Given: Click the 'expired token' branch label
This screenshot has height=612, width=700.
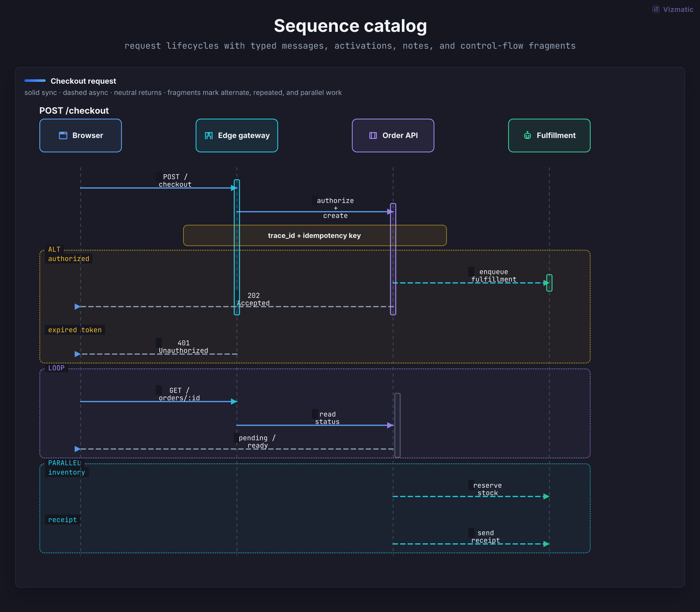Looking at the screenshot, I should pos(75,330).
